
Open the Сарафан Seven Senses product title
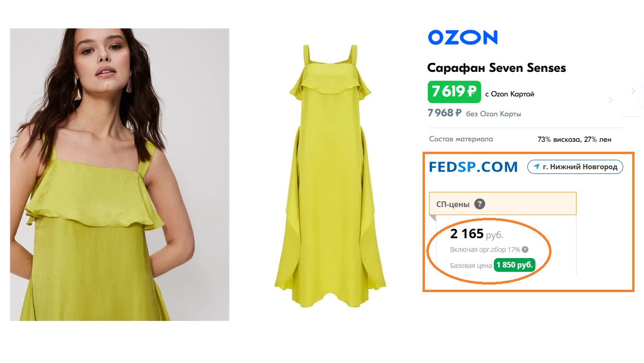point(496,68)
